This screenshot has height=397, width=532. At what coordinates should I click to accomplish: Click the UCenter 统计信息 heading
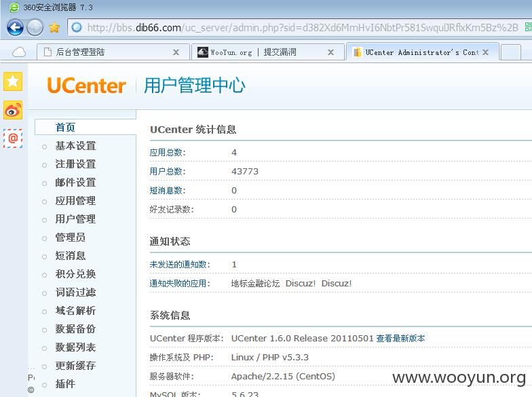(193, 130)
